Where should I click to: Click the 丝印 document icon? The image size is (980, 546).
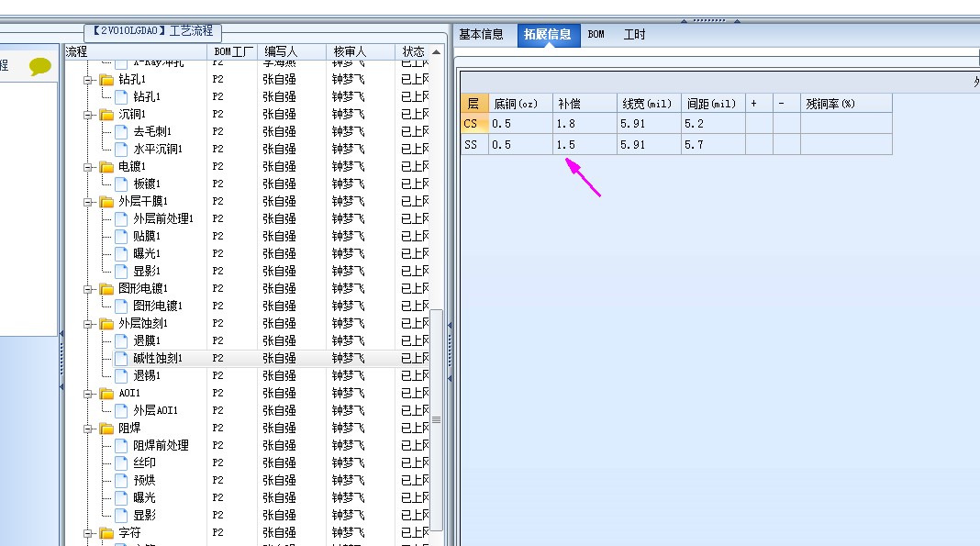[121, 462]
